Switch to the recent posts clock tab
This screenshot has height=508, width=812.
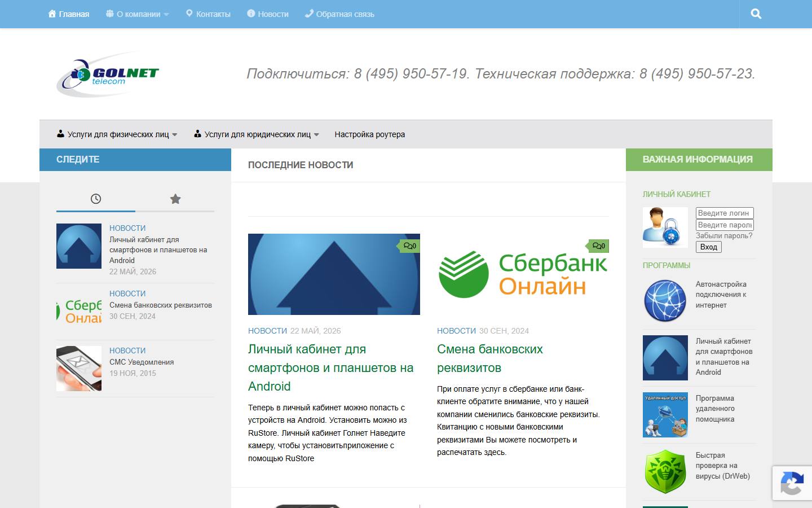pos(96,199)
